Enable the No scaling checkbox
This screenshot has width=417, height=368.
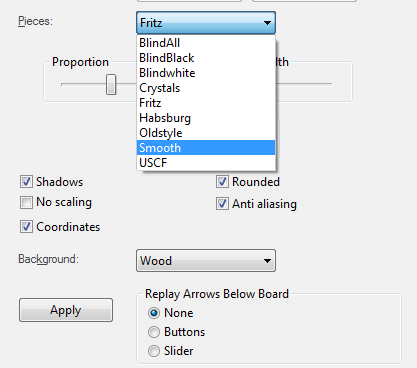tap(26, 202)
